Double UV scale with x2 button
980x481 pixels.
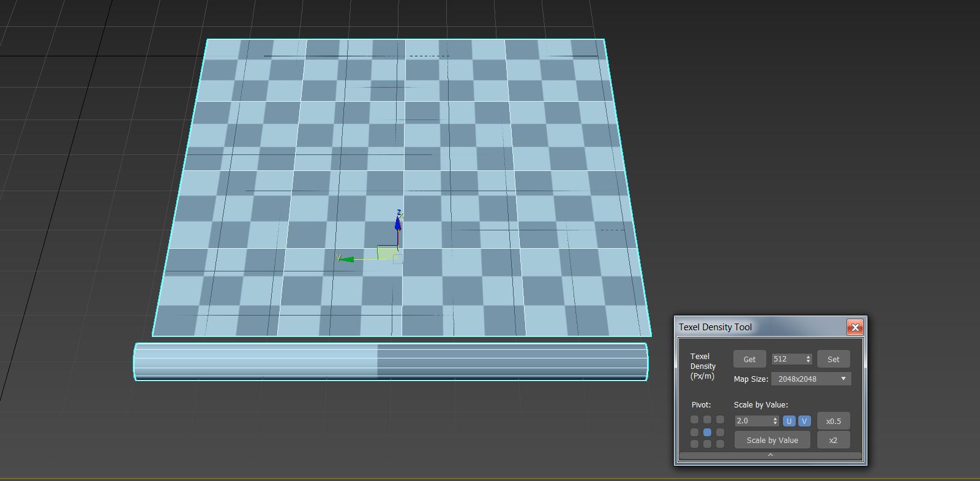pos(833,440)
